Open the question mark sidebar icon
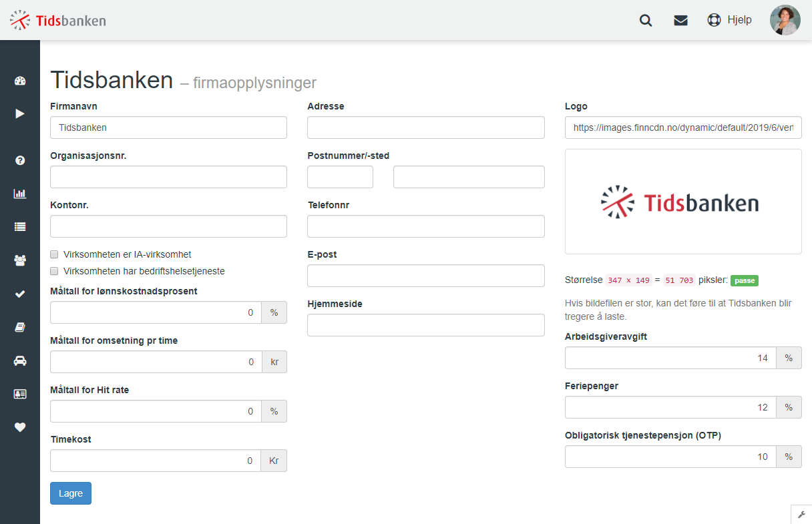Screen dimensions: 812x524 (x=20, y=160)
